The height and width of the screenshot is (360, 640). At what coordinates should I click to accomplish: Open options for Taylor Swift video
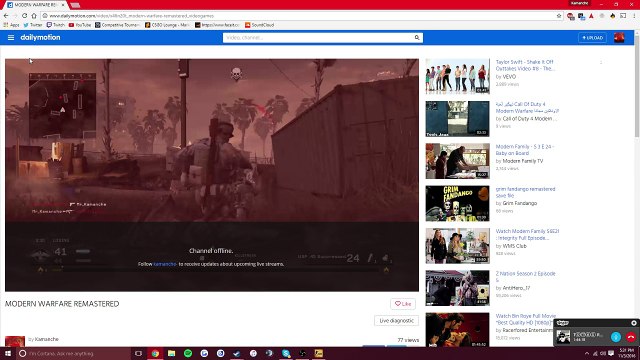click(601, 62)
